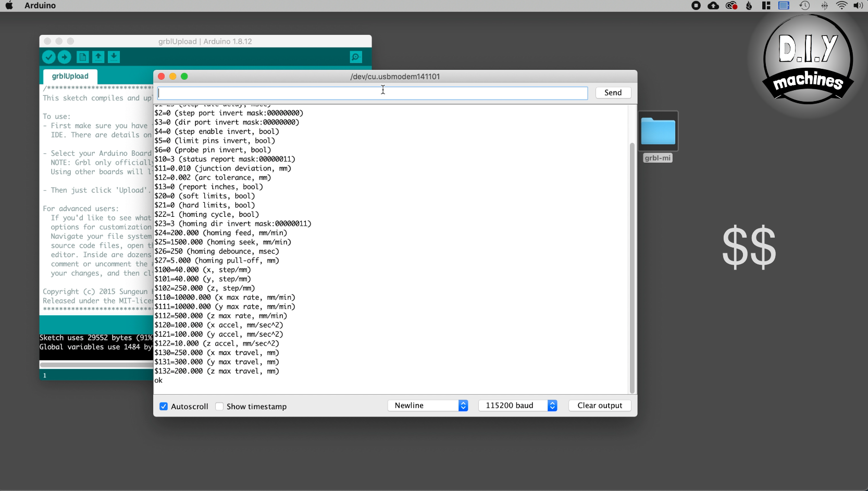Click the $132=200.000 z max travel line
Screen dimensions: 868x491
click(217, 372)
